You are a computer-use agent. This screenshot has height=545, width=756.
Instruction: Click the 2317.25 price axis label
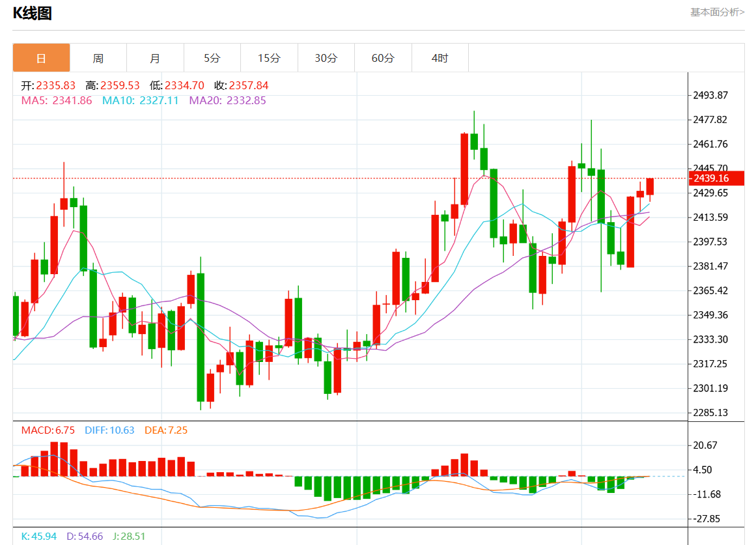pyautogui.click(x=710, y=363)
